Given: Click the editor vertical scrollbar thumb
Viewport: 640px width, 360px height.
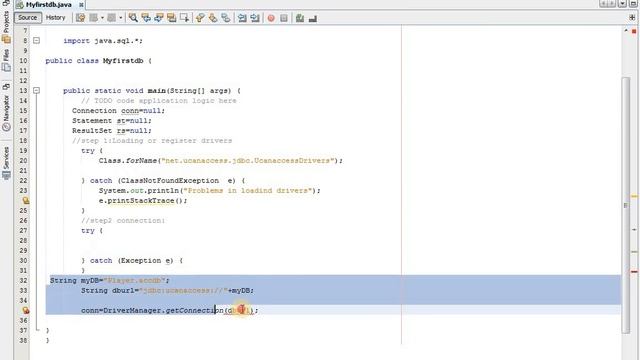Looking at the screenshot, I should [x=626, y=205].
